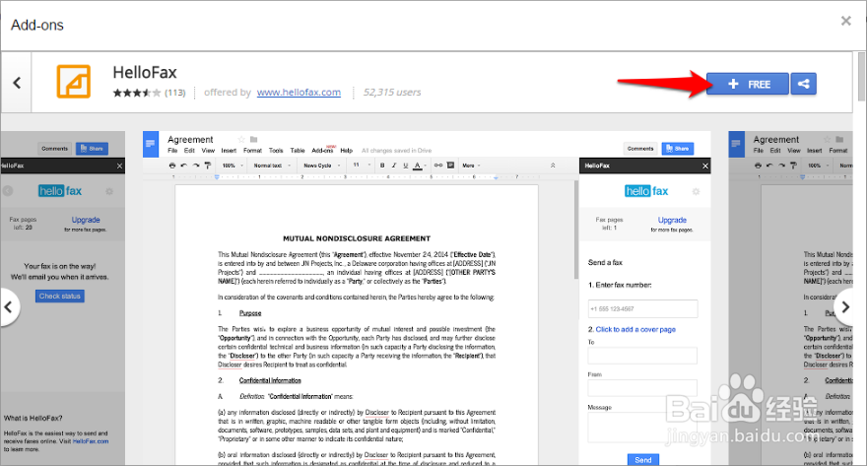Toggle underline in the center preview toolbar
The width and height of the screenshot is (868, 466).
[405, 166]
